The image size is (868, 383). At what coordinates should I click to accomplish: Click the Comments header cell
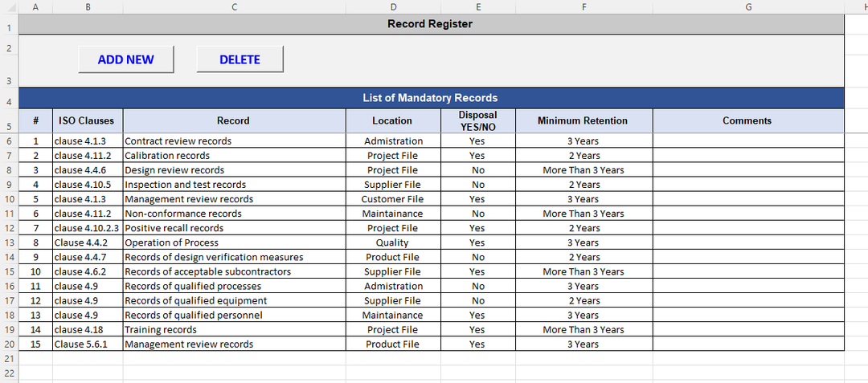click(x=747, y=121)
